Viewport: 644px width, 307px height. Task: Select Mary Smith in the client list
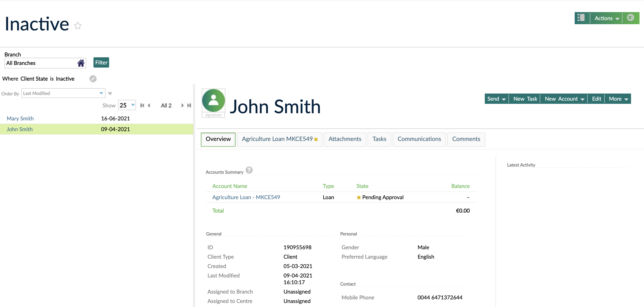20,118
